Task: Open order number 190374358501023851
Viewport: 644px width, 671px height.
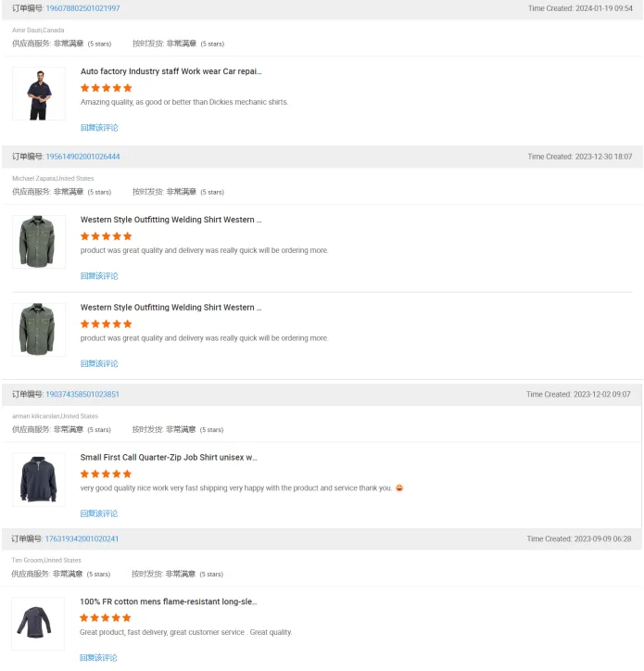Action: click(x=82, y=395)
